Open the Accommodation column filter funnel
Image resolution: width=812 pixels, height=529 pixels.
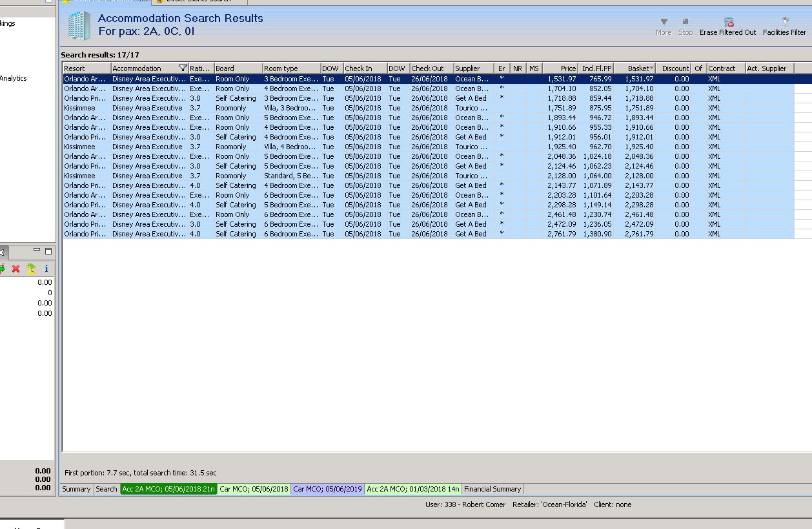tap(183, 68)
